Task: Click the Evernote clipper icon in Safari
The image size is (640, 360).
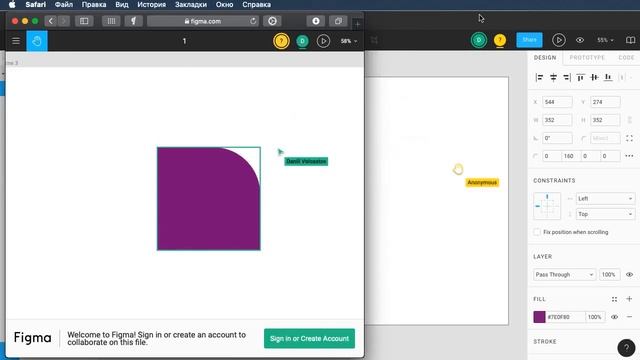Action: tap(133, 21)
